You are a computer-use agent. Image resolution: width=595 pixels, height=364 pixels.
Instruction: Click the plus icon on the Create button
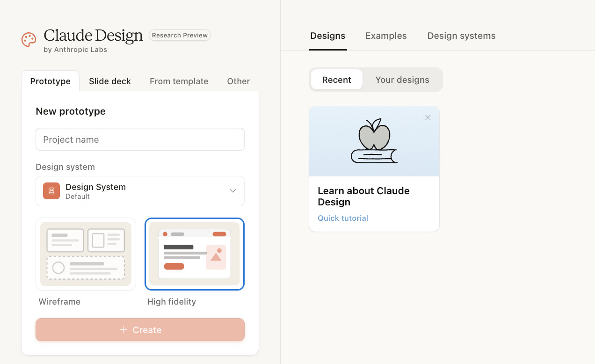(x=123, y=330)
